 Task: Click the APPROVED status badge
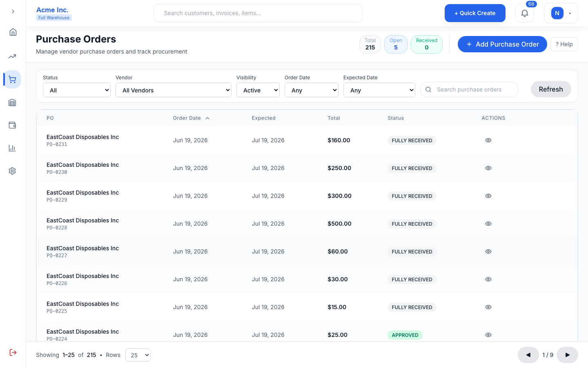coord(405,335)
